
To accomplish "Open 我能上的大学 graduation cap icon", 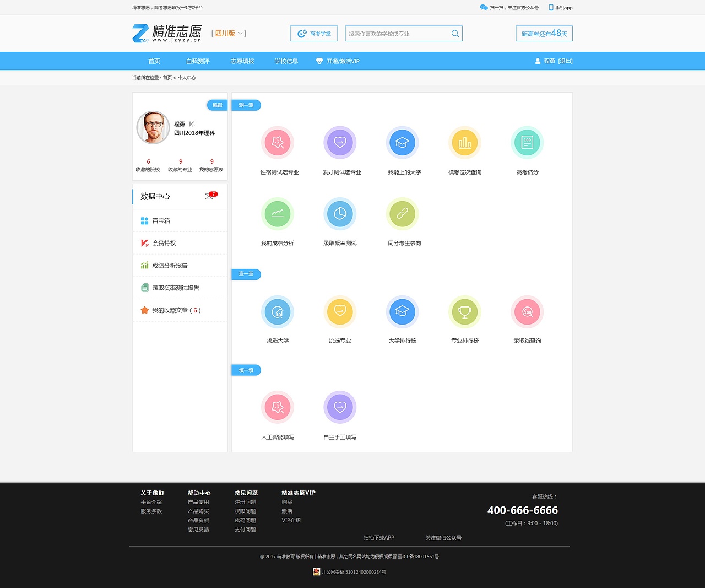I will 403,142.
